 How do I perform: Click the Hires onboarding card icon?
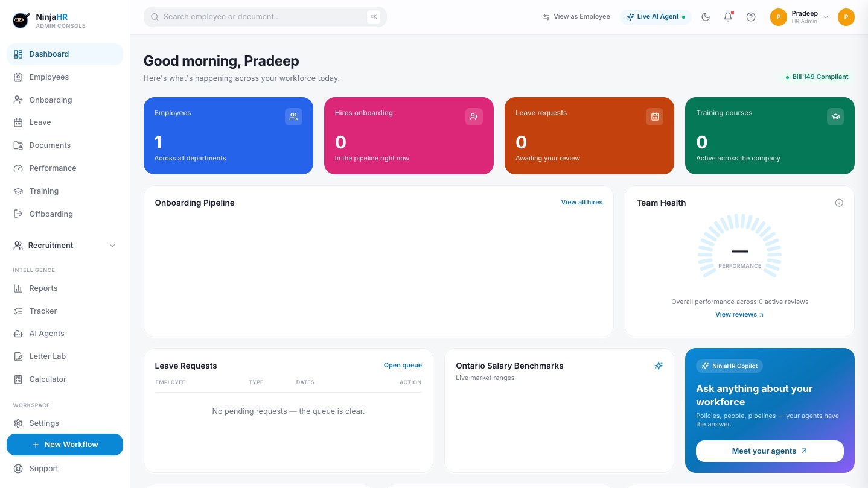point(474,116)
